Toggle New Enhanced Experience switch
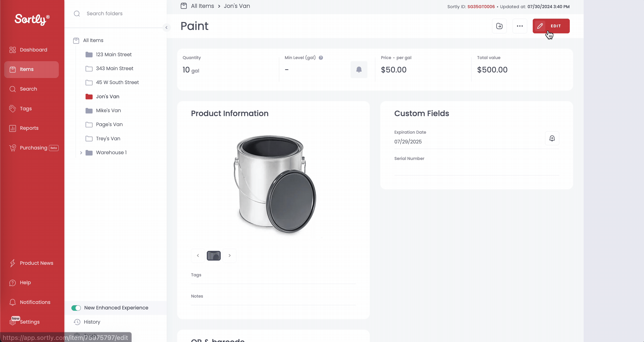Screen dimensions: 644x342 76,308
